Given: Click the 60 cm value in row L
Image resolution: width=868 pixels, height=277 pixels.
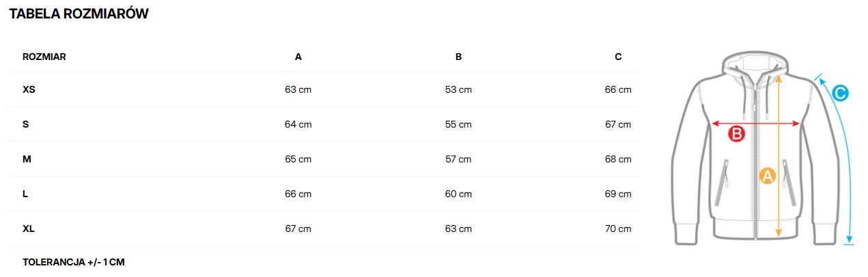Looking at the screenshot, I should pyautogui.click(x=458, y=194).
